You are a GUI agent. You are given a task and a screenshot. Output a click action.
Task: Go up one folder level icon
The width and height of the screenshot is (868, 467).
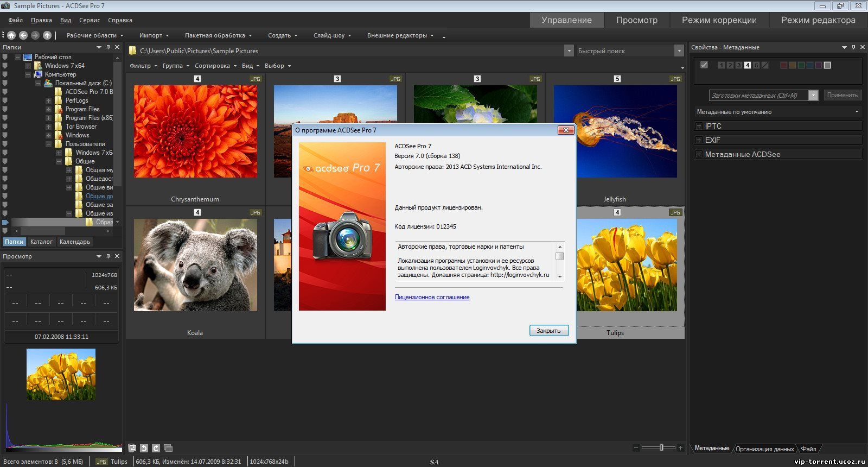(47, 35)
